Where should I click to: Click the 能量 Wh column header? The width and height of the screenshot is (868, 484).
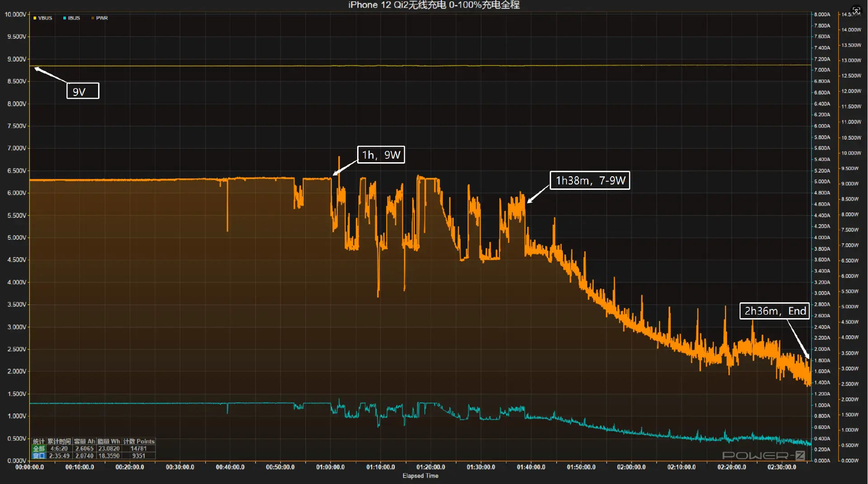coord(109,442)
